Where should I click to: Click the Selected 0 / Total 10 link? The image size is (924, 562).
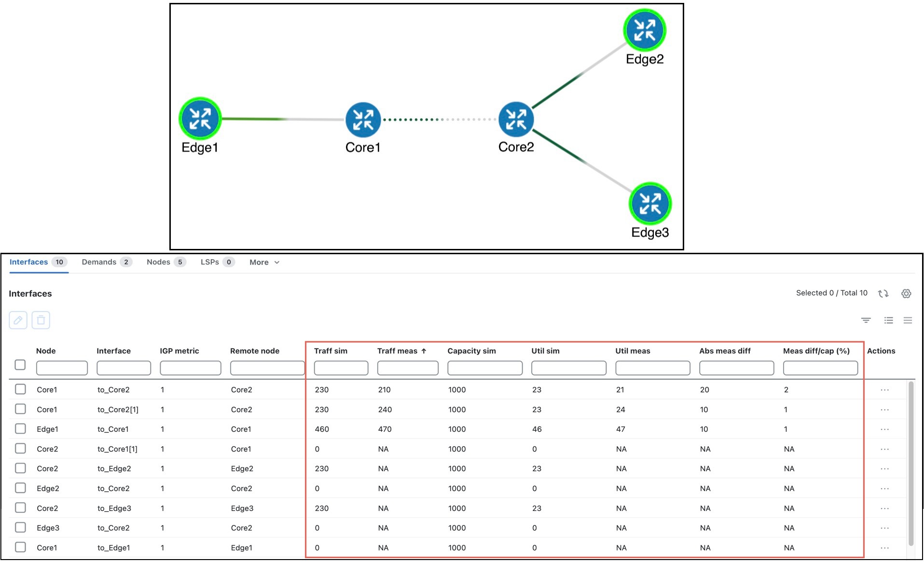[x=831, y=293]
